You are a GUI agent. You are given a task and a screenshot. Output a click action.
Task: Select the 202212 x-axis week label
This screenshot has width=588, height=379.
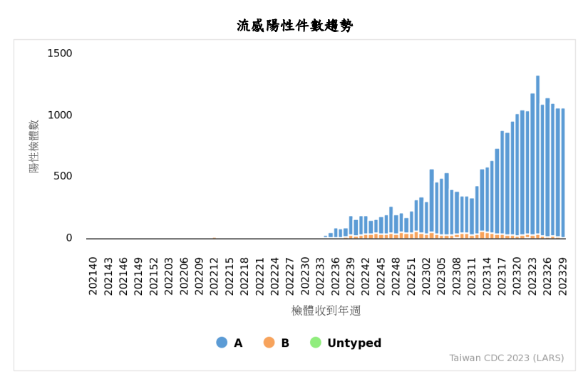click(214, 275)
